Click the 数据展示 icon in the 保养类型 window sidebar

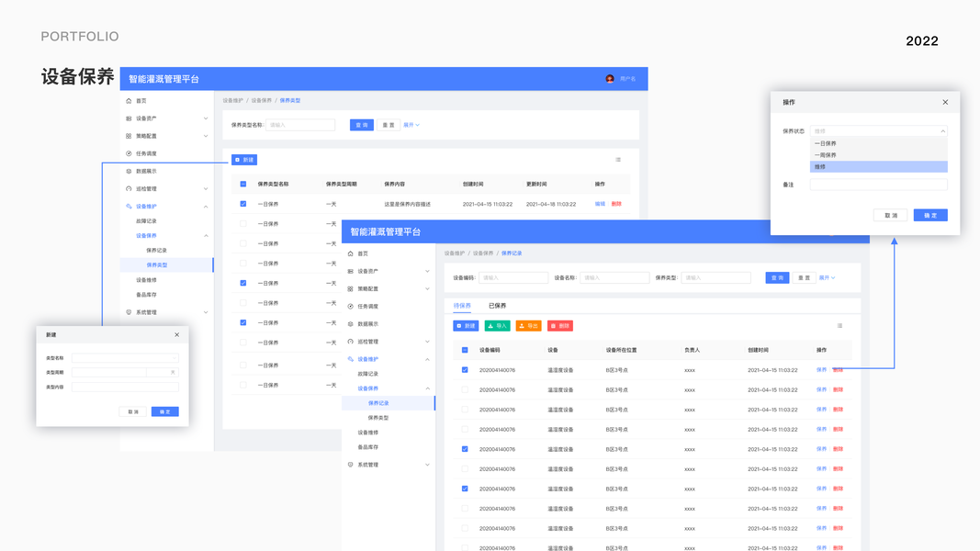129,171
